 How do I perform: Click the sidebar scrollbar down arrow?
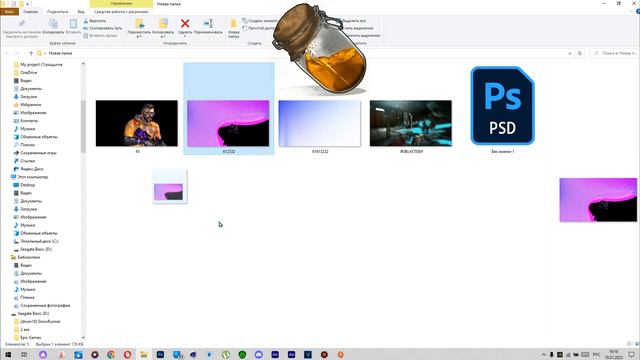83,337
